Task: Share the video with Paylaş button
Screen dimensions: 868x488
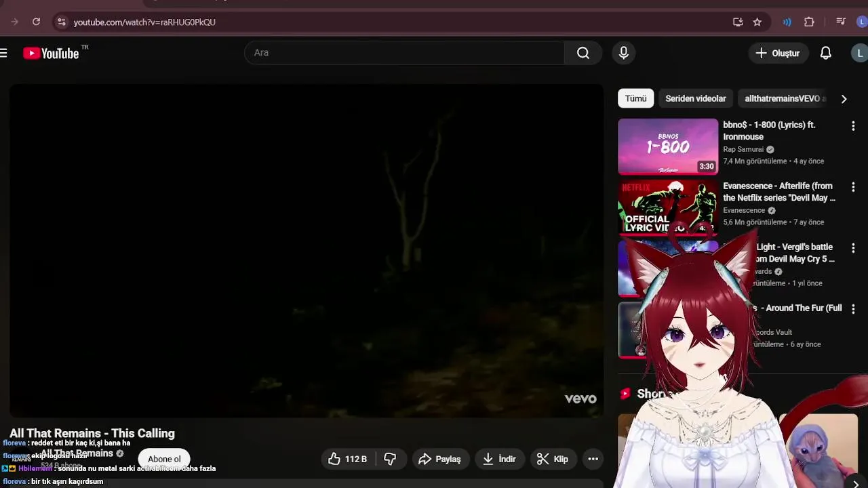Action: point(439,459)
